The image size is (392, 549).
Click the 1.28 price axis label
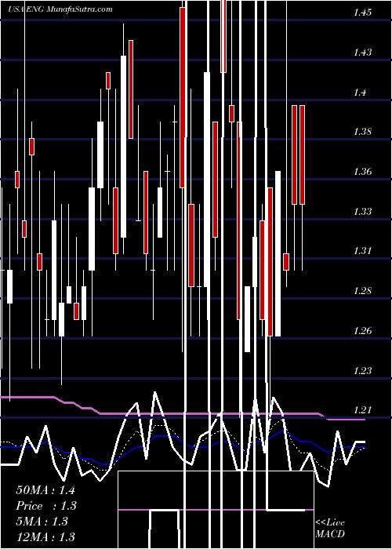click(x=362, y=291)
